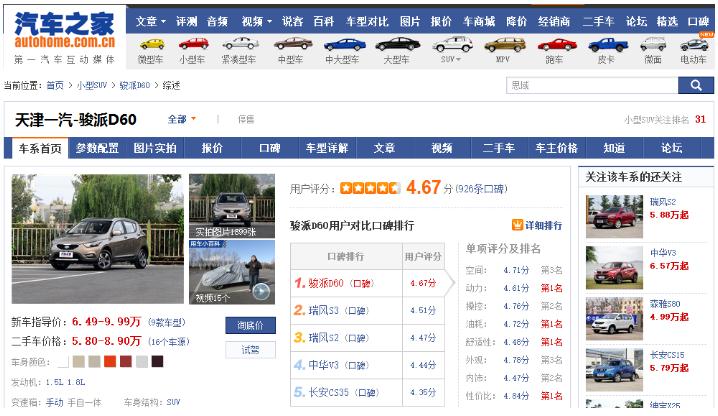This screenshot has height=416, width=718.
Task: Select the 小型车 red car icon
Action: 193,44
